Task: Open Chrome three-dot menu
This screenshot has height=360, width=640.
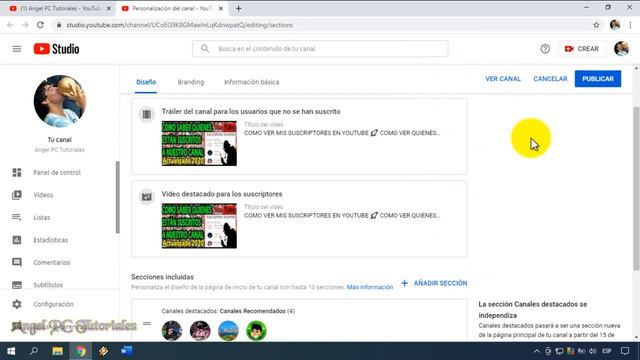Action: coord(631,25)
